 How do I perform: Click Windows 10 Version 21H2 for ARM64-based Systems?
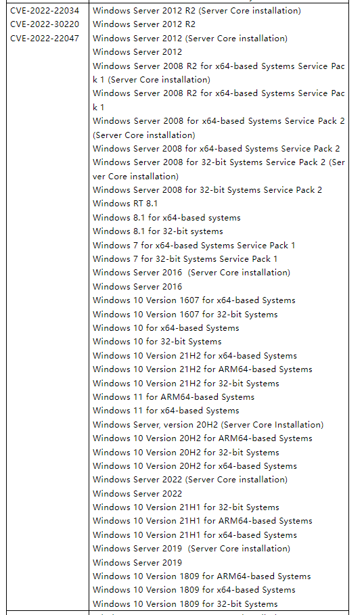pos(202,369)
